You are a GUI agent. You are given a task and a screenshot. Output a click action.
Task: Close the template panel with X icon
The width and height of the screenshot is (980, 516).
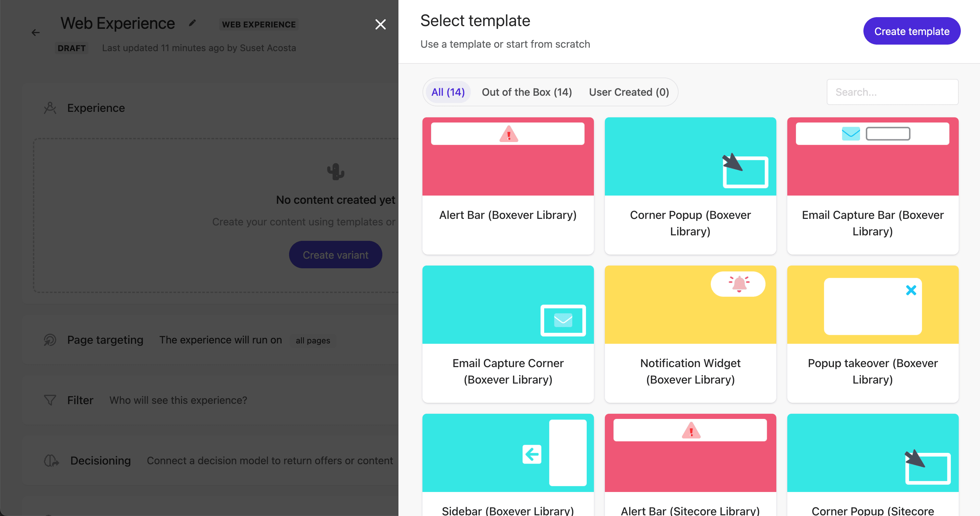380,24
